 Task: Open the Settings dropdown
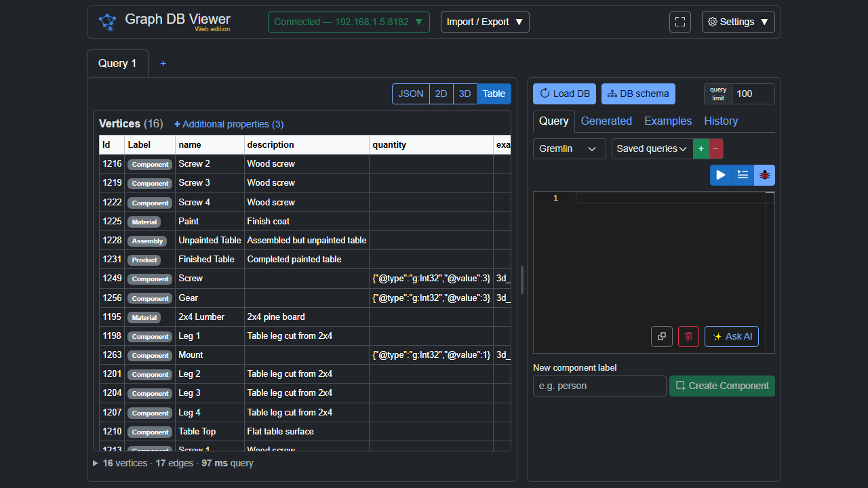point(738,22)
